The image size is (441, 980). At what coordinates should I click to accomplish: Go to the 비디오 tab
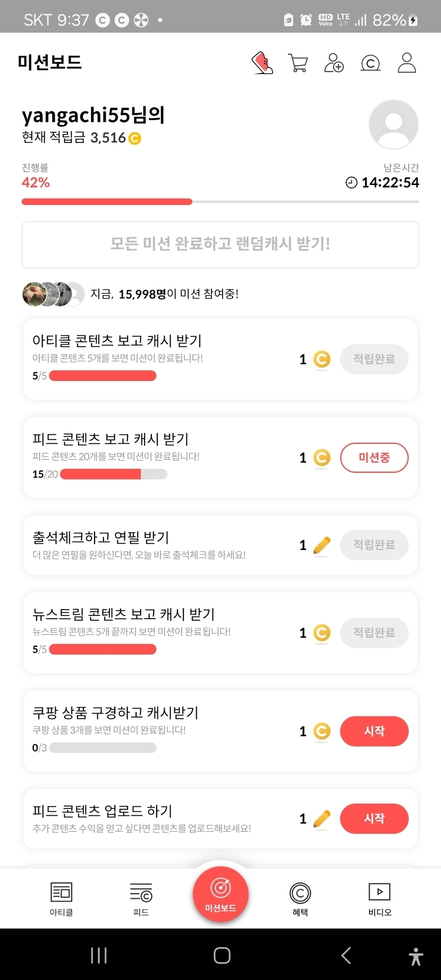tap(380, 899)
